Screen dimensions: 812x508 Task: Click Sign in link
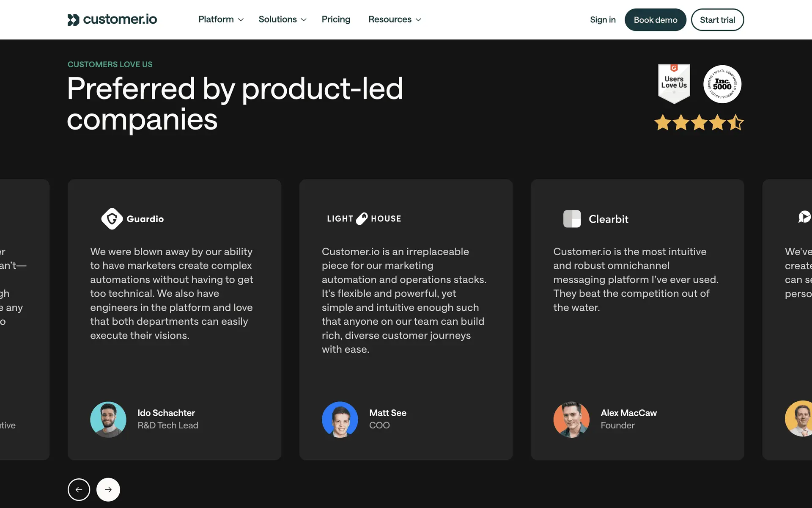click(603, 20)
